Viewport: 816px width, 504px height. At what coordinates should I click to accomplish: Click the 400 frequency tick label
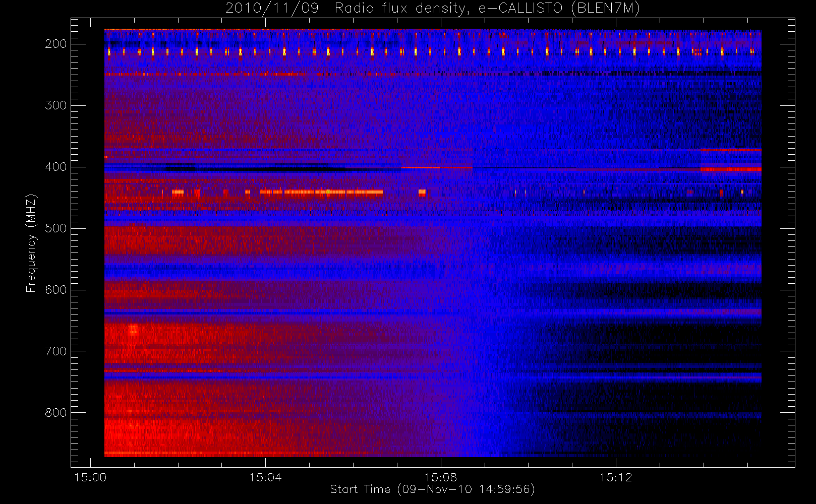(x=56, y=167)
